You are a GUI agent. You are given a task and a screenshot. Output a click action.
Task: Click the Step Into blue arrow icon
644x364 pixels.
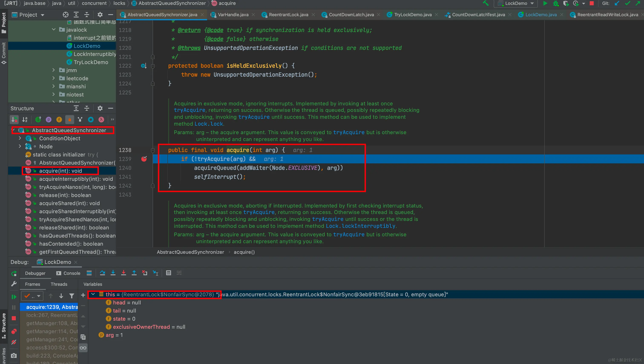click(x=113, y=273)
